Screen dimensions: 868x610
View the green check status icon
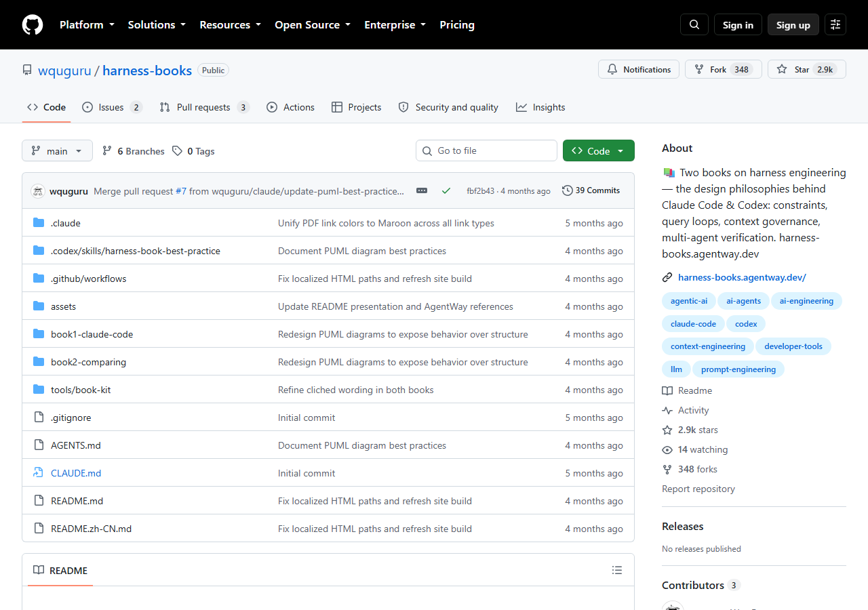[446, 190]
